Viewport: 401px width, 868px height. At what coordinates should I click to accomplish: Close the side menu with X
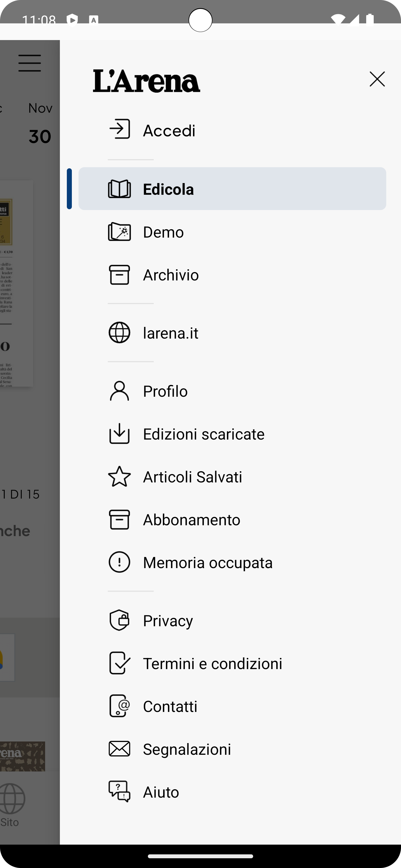(x=377, y=79)
